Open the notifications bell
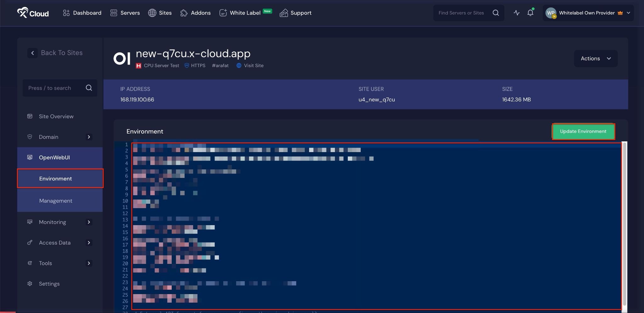644x313 pixels. coord(530,13)
